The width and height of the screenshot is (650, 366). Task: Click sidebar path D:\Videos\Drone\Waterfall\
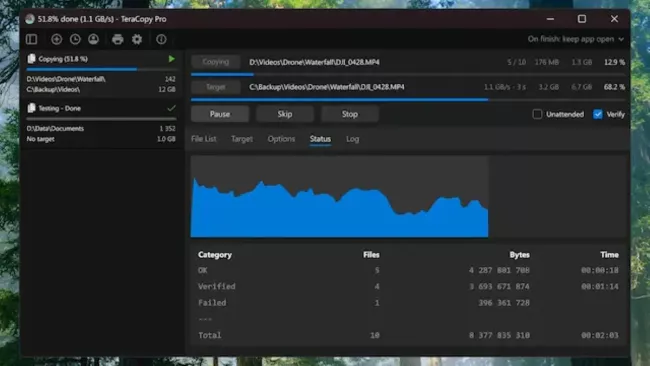click(66, 79)
